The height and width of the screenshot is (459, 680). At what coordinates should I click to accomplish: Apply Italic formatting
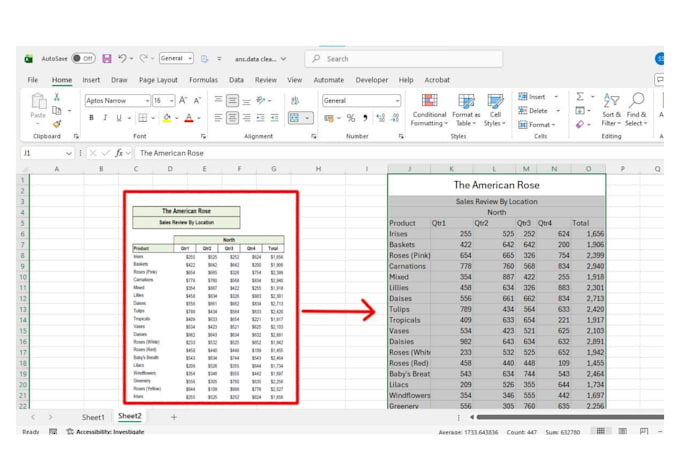(105, 118)
